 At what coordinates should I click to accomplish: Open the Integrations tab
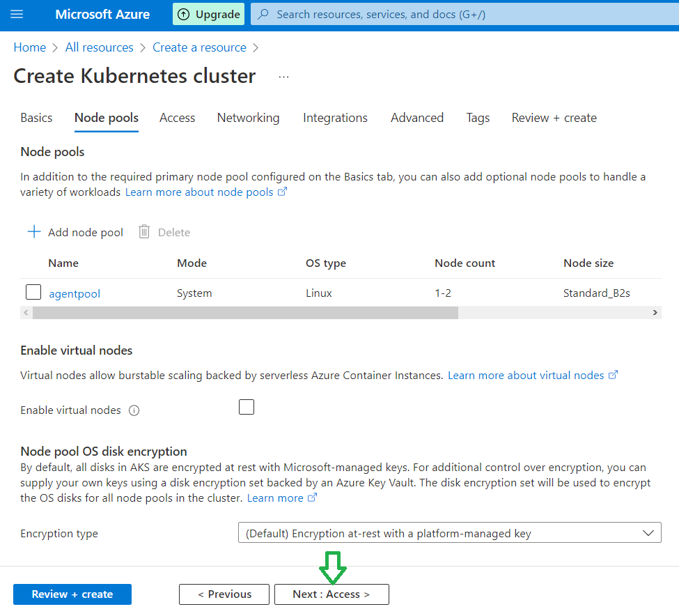[335, 118]
